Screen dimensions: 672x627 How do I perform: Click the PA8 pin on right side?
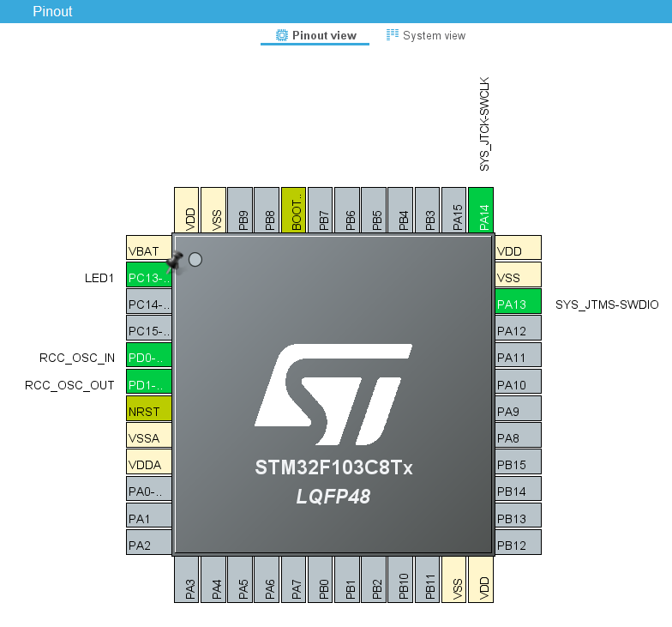(x=518, y=435)
